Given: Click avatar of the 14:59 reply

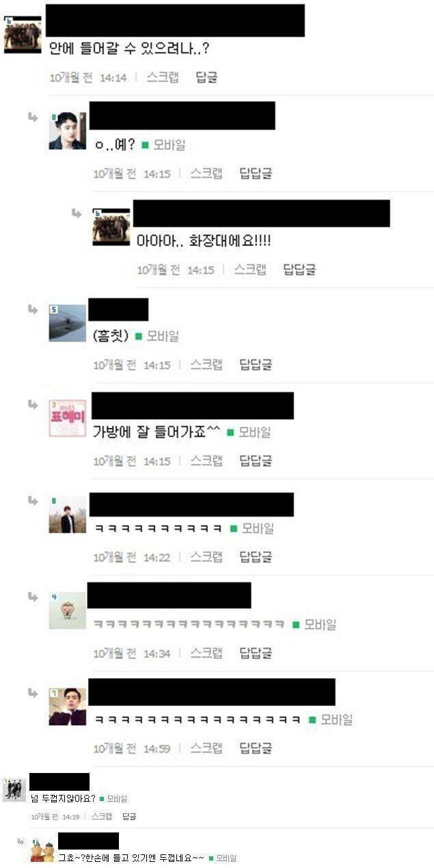Looking at the screenshot, I should [x=68, y=706].
